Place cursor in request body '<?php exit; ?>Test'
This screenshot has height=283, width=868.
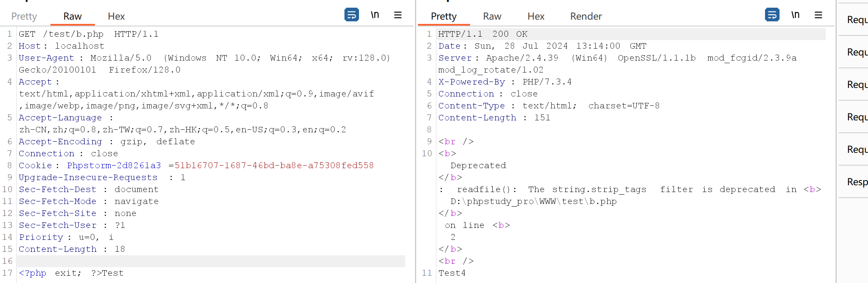pyautogui.click(x=71, y=273)
